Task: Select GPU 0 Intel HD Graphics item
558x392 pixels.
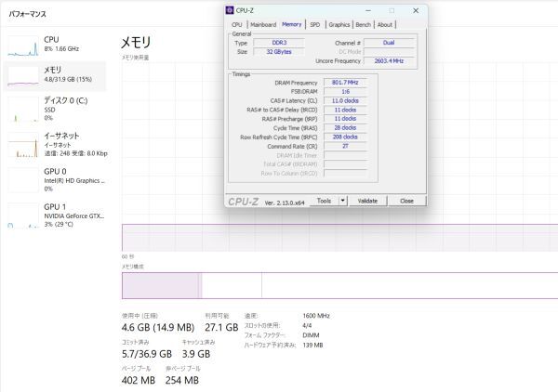Action: click(55, 180)
